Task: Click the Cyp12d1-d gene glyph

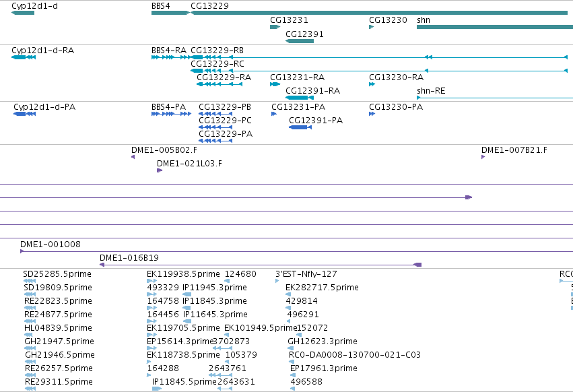Action: (x=23, y=13)
